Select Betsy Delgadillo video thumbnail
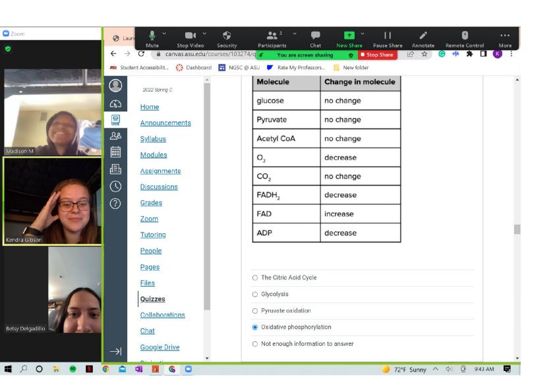Image resolution: width=555 pixels, height=392 pixels. (x=52, y=290)
